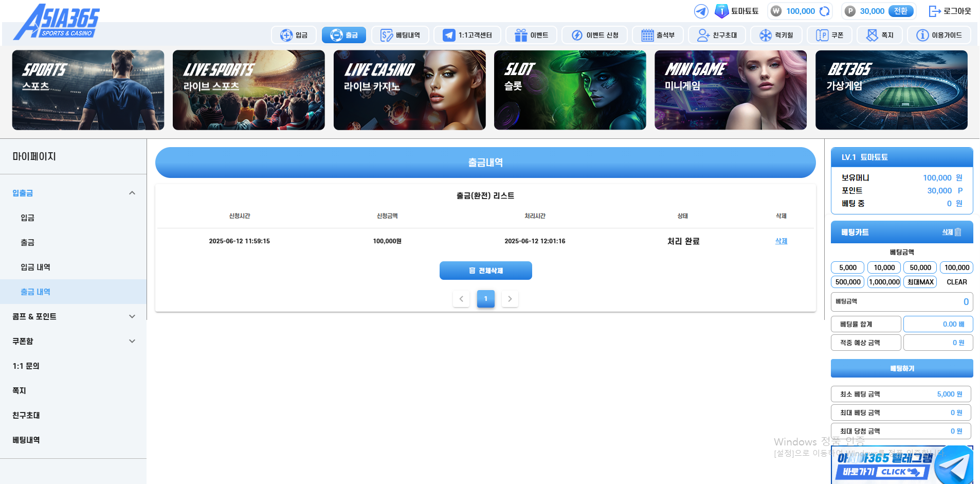Open the 이벤트 신청 menu
This screenshot has height=484, width=980.
(594, 35)
